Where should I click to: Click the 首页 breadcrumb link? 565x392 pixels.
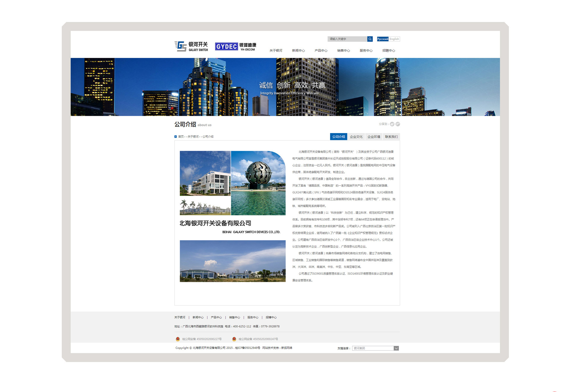tap(181, 137)
